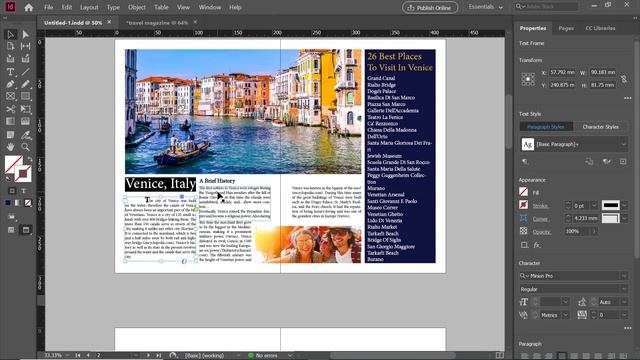Select the Scissors tool
Image resolution: width=640 pixels, height=360 pixels.
(10, 109)
